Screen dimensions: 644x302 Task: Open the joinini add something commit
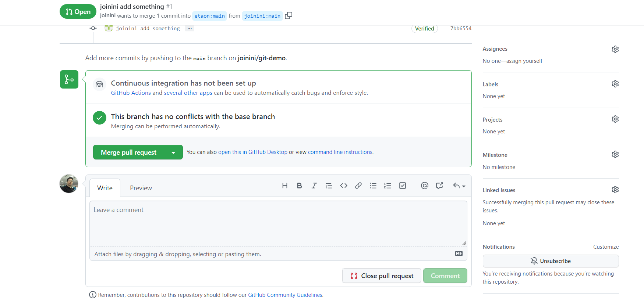pyautogui.click(x=148, y=28)
